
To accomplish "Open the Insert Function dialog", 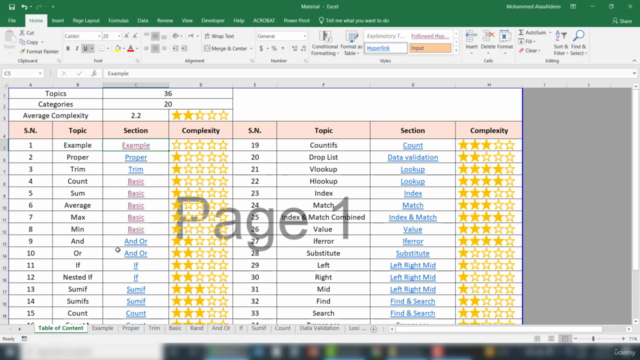I will click(x=94, y=73).
